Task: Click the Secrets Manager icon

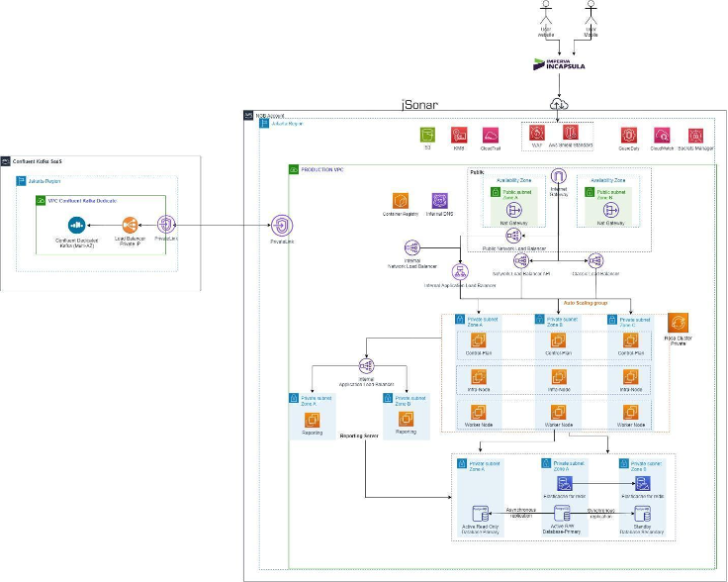Action: coord(695,135)
